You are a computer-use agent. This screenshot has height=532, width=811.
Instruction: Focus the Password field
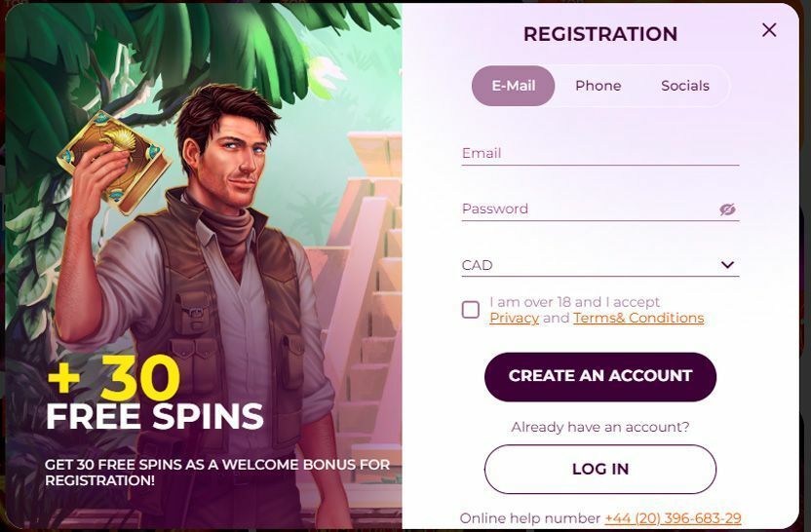(x=585, y=209)
